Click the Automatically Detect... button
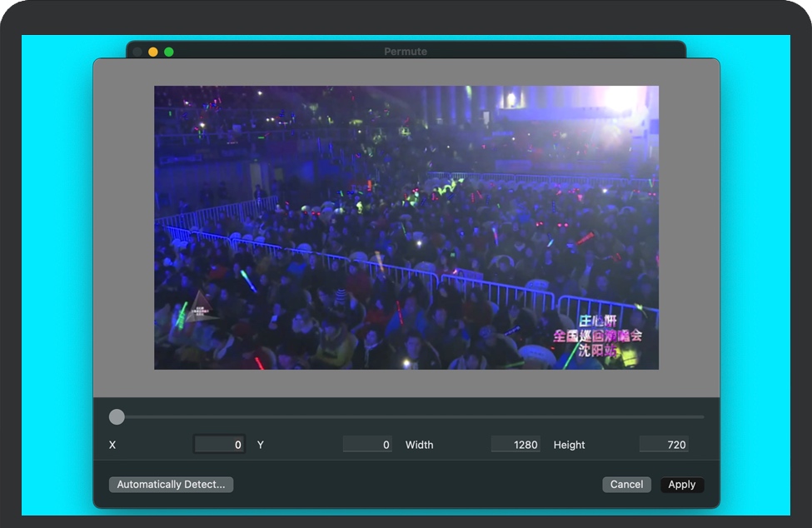The height and width of the screenshot is (528, 812). tap(171, 485)
